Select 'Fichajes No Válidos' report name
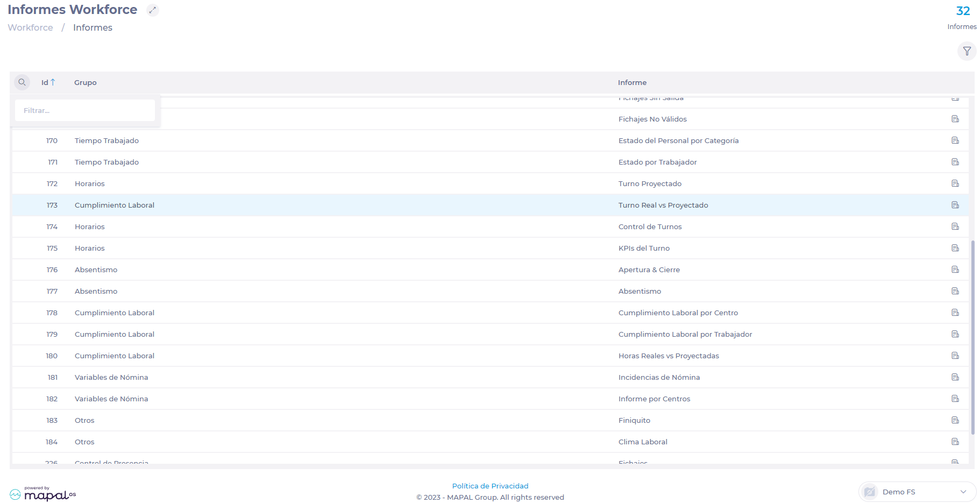Screen dimensions: 980x503 point(652,119)
